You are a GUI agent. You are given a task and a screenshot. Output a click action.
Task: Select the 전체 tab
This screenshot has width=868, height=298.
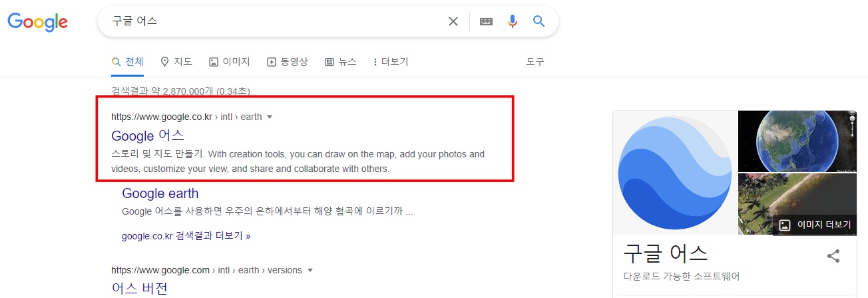(128, 62)
